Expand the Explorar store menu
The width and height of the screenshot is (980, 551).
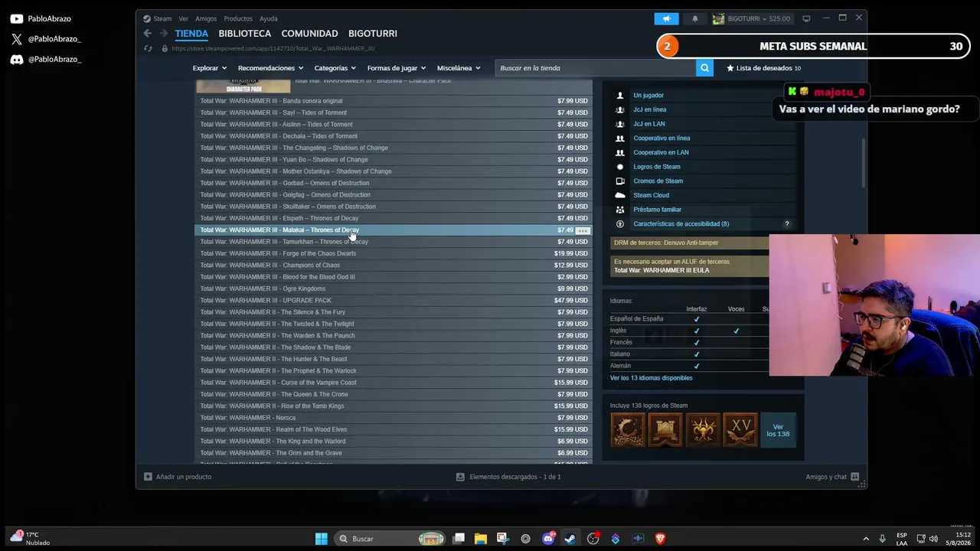click(209, 68)
